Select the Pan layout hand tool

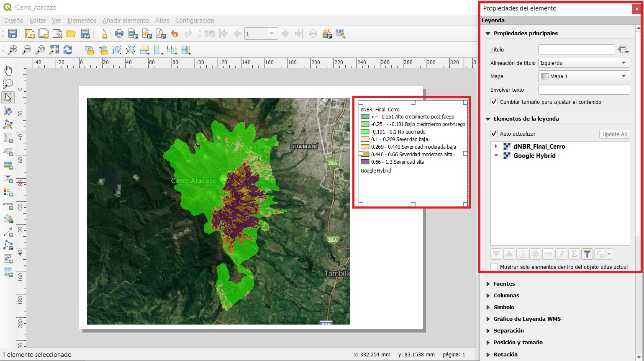coord(8,70)
